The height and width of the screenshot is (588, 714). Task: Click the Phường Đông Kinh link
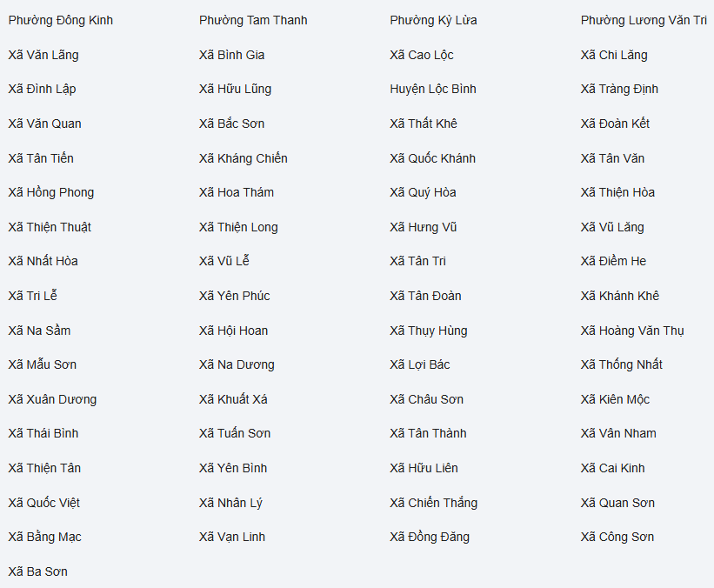click(x=61, y=20)
